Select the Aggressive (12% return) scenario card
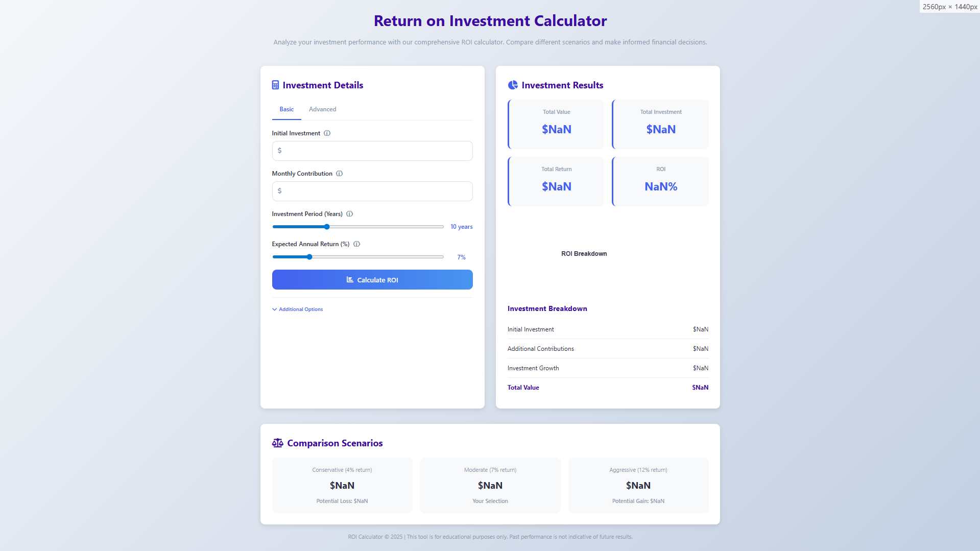 click(638, 485)
